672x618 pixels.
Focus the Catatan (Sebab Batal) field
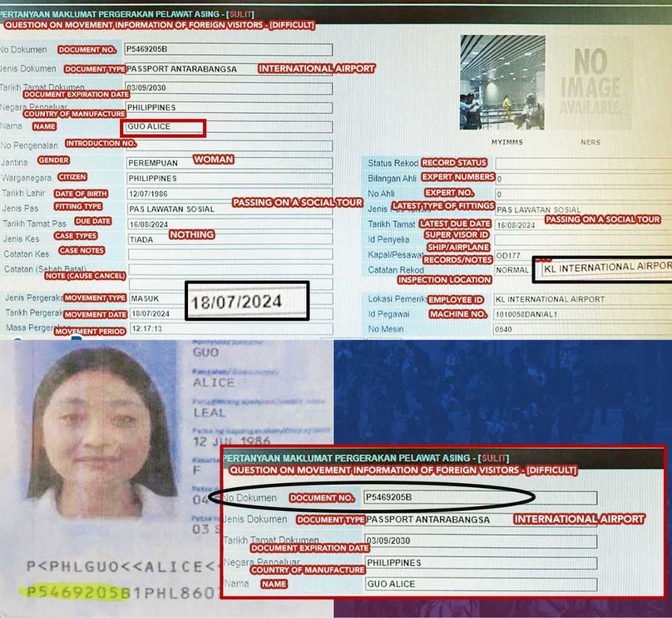point(229,269)
